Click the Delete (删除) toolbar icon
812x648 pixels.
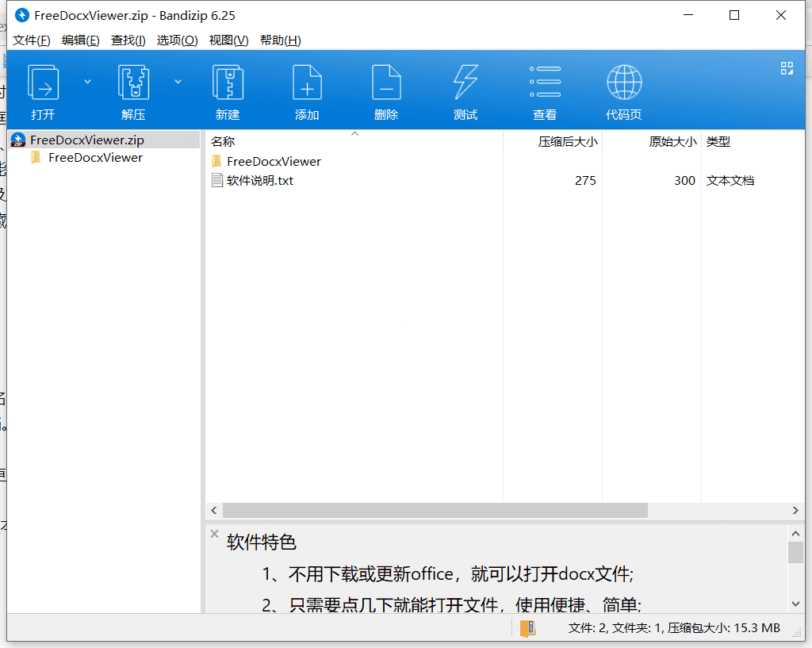click(x=386, y=82)
